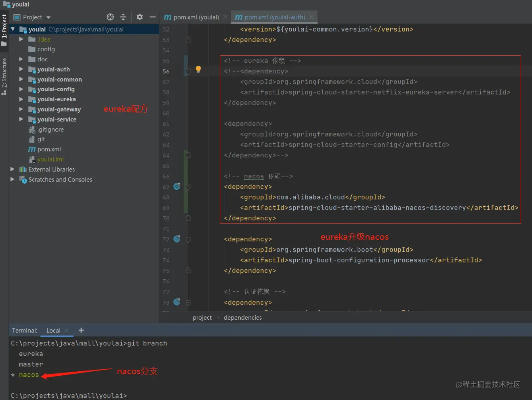
Task: Switch to pom.xml (youlai) tab
Action: tap(196, 17)
